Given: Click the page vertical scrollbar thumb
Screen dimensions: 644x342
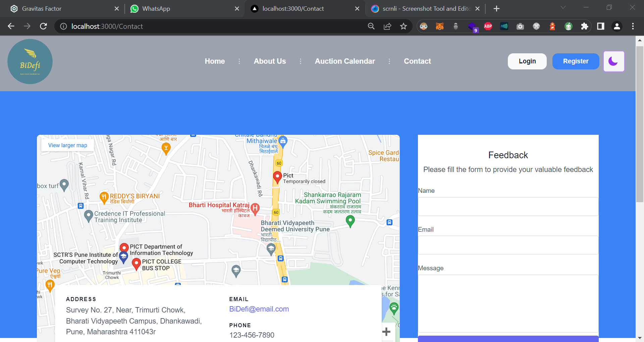Looking at the screenshot, I should tap(640, 124).
